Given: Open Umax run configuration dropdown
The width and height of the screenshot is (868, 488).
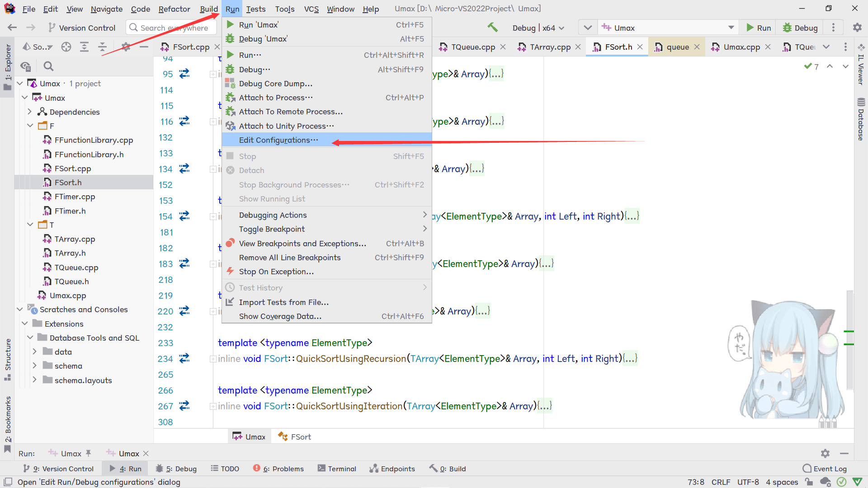Looking at the screenshot, I should tap(731, 28).
